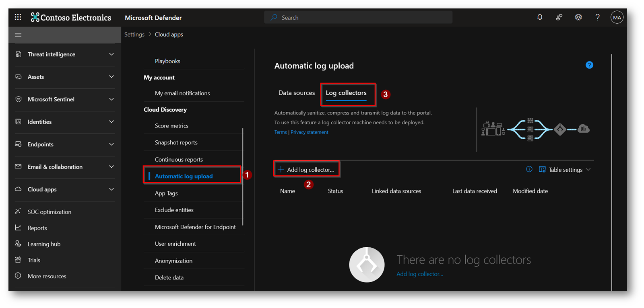Expand the Cloud apps navigation group
This screenshot has height=308, width=644.
click(x=64, y=189)
